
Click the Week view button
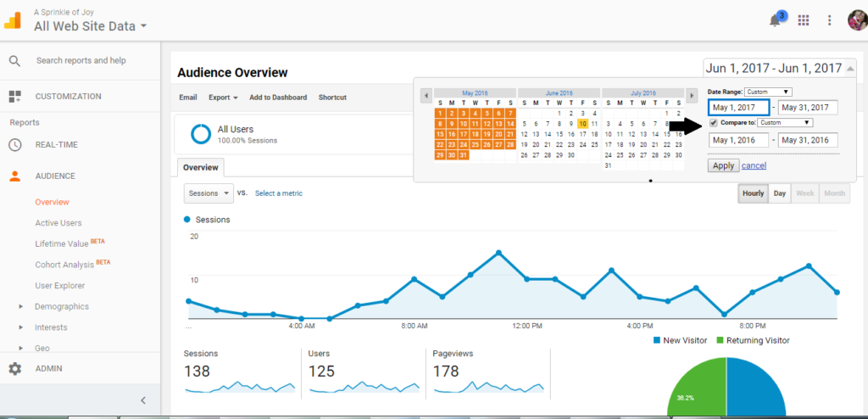[805, 193]
